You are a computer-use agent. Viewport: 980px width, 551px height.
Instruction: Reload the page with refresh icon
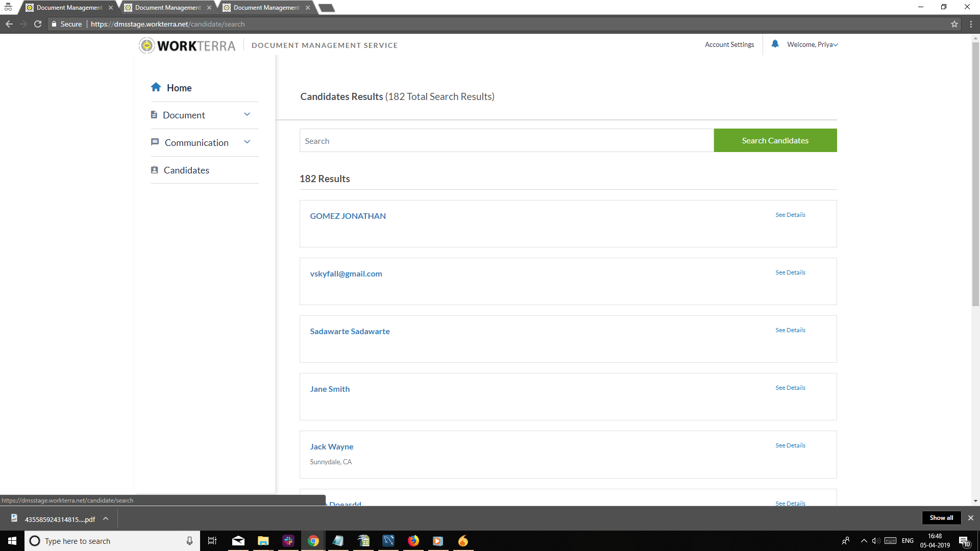pos(38,24)
